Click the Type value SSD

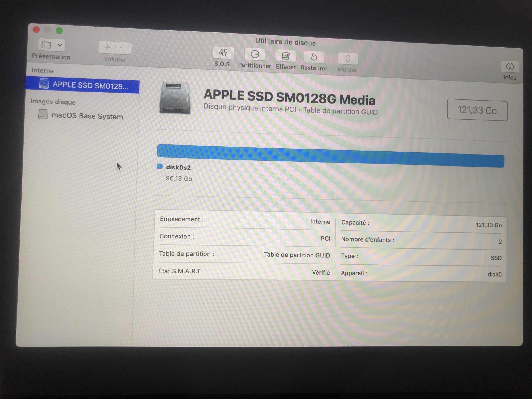496,258
